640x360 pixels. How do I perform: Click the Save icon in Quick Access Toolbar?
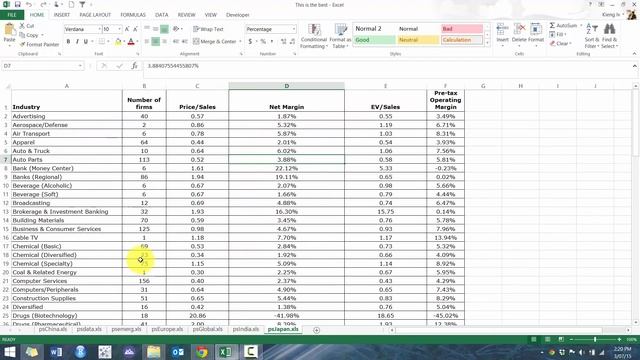pos(18,4)
